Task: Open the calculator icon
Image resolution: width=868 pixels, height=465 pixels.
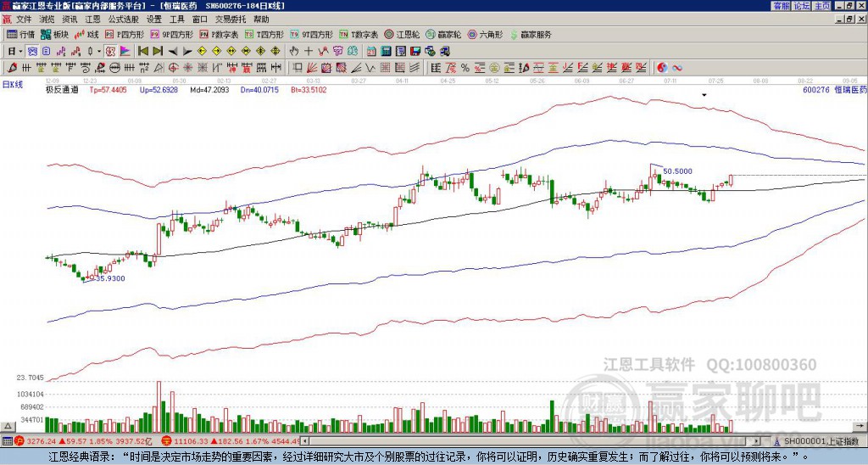Action: [x=386, y=52]
